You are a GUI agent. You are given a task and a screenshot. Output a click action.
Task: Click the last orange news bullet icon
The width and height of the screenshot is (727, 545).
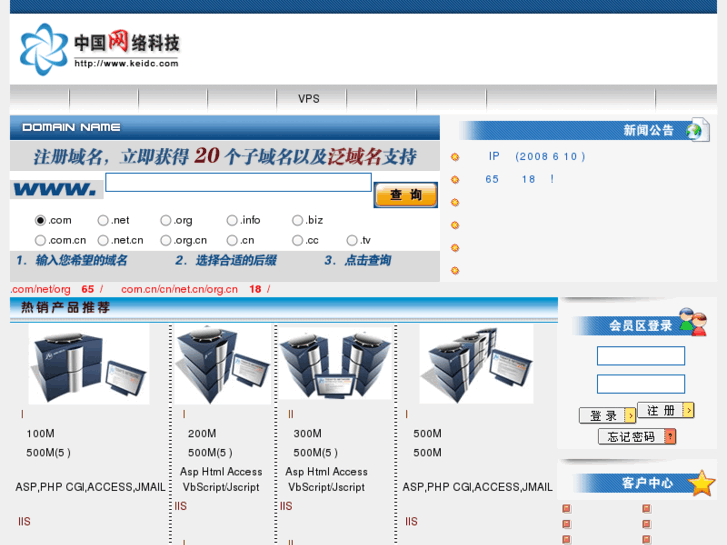tap(455, 270)
